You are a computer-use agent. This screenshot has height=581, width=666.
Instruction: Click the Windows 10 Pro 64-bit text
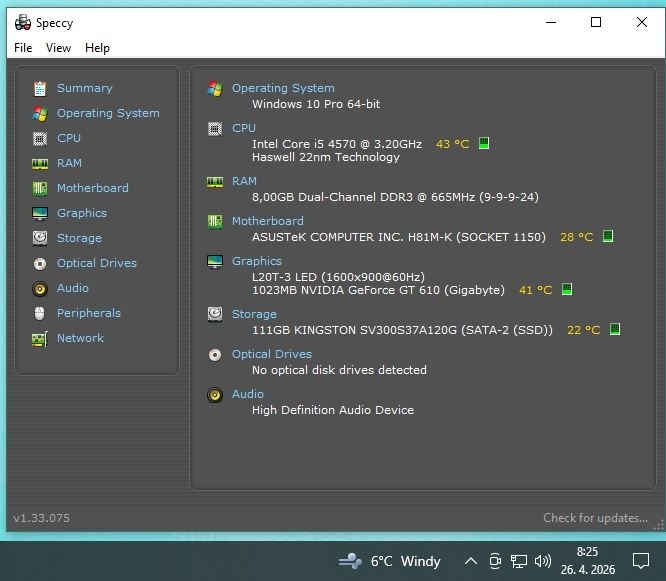point(316,104)
